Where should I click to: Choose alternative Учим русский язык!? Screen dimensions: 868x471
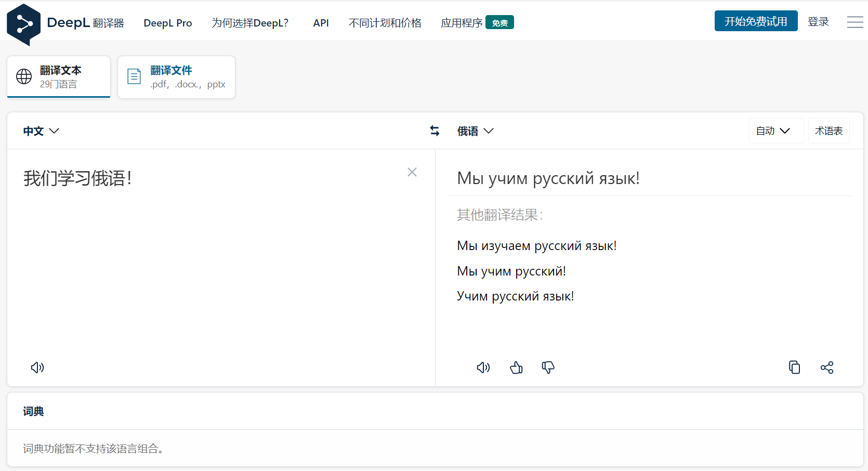[x=516, y=296]
